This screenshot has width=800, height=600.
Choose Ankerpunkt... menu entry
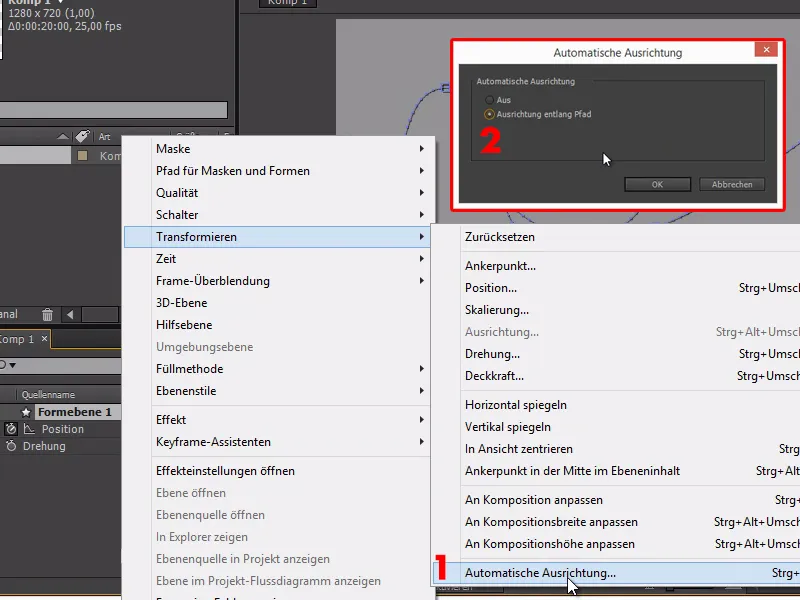616,265
